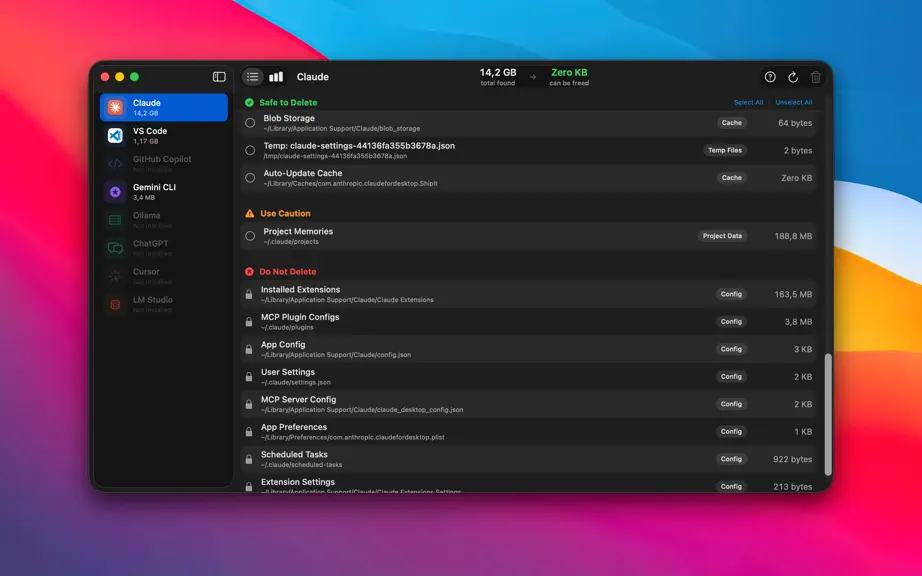Click the orange Use Caution warning icon
922x576 pixels.
[x=249, y=213]
